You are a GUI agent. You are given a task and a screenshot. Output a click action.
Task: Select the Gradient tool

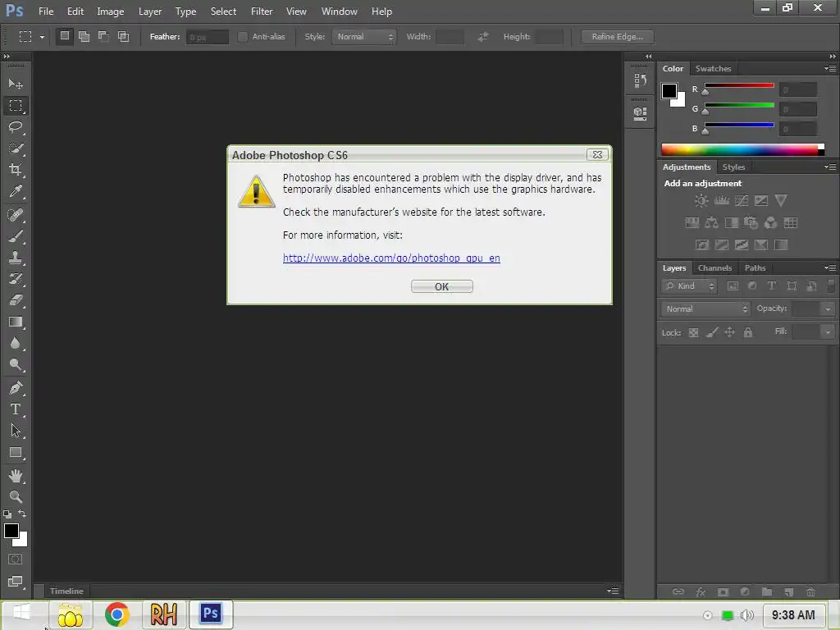tap(16, 322)
